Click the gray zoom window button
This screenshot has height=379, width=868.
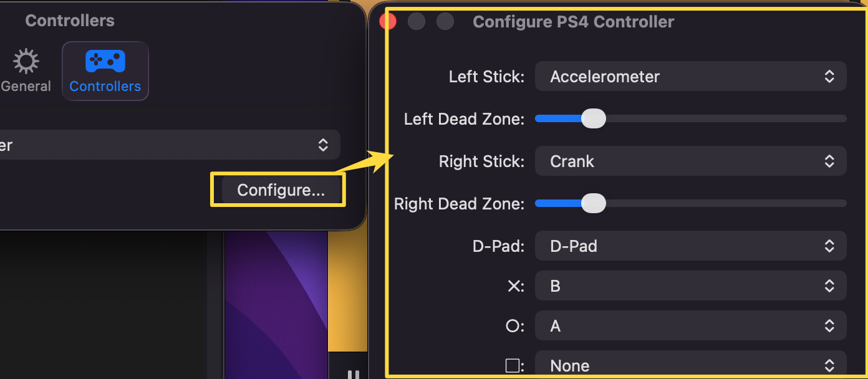point(445,21)
